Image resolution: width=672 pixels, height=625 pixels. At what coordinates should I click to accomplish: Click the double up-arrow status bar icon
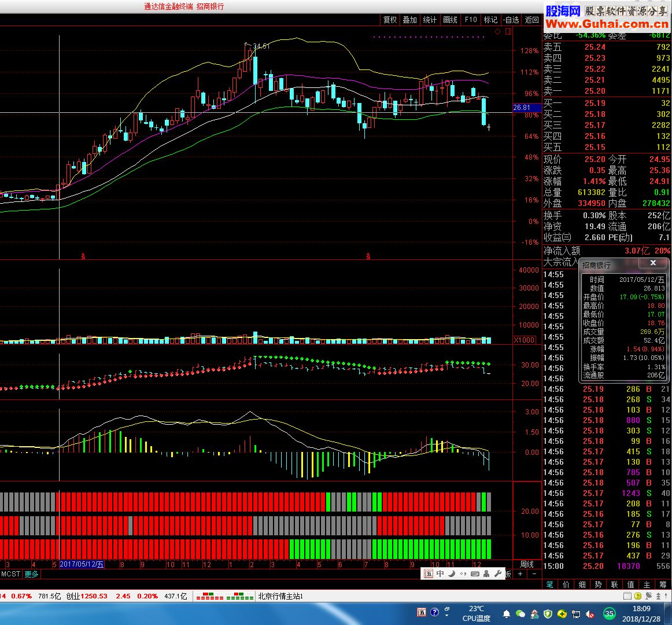(659, 596)
